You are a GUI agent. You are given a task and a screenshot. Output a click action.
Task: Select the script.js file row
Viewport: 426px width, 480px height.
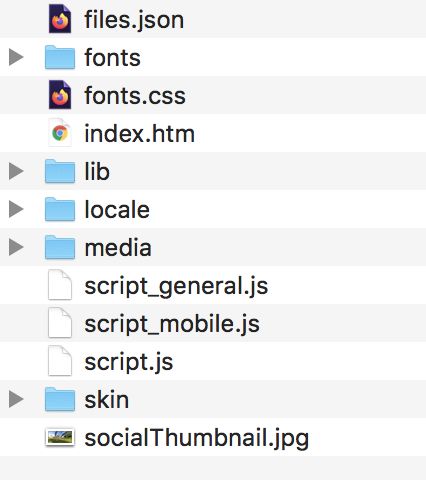(213, 361)
